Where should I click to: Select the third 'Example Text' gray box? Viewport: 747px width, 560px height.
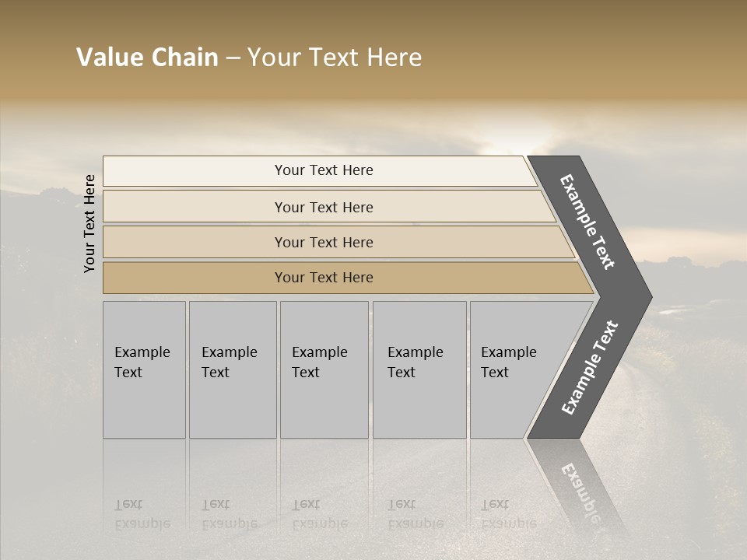pos(323,369)
